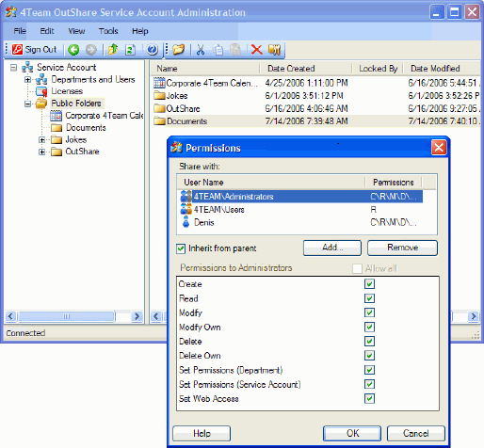Expand the Departments and Users node

(x=27, y=80)
